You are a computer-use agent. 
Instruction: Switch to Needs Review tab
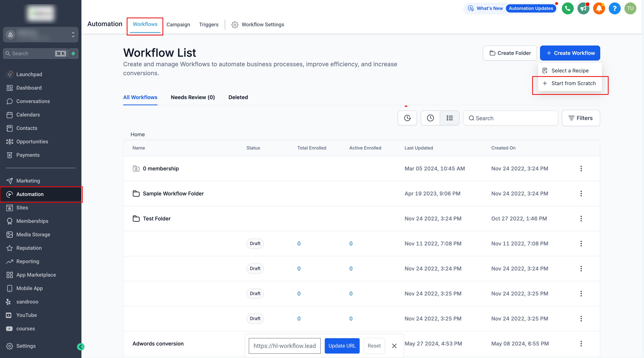(192, 97)
